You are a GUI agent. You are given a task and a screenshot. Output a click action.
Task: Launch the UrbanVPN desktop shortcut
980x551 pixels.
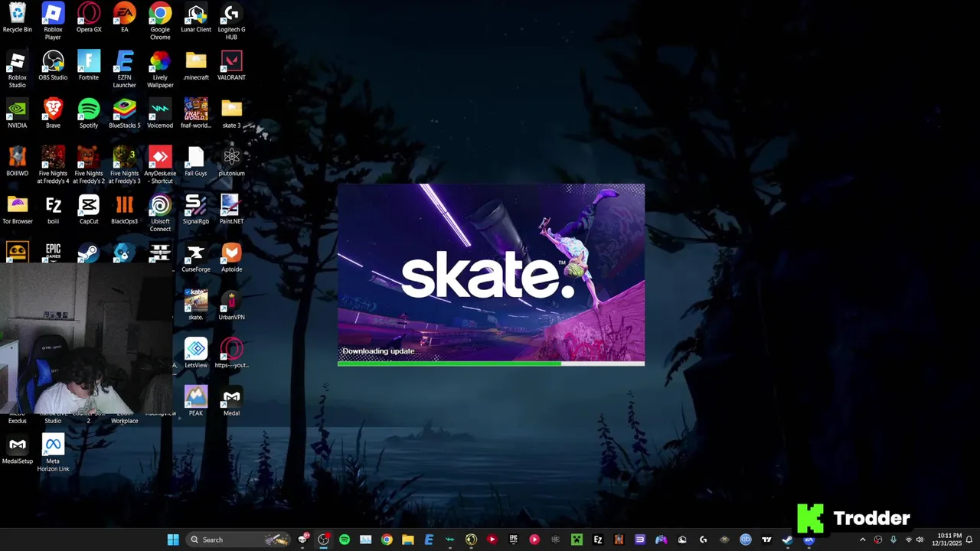231,305
